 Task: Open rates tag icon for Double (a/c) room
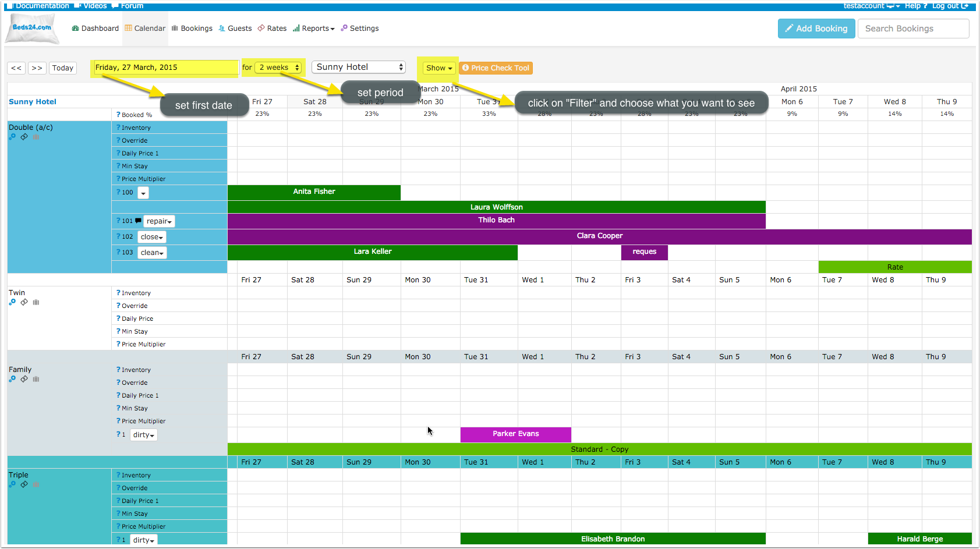coord(24,137)
